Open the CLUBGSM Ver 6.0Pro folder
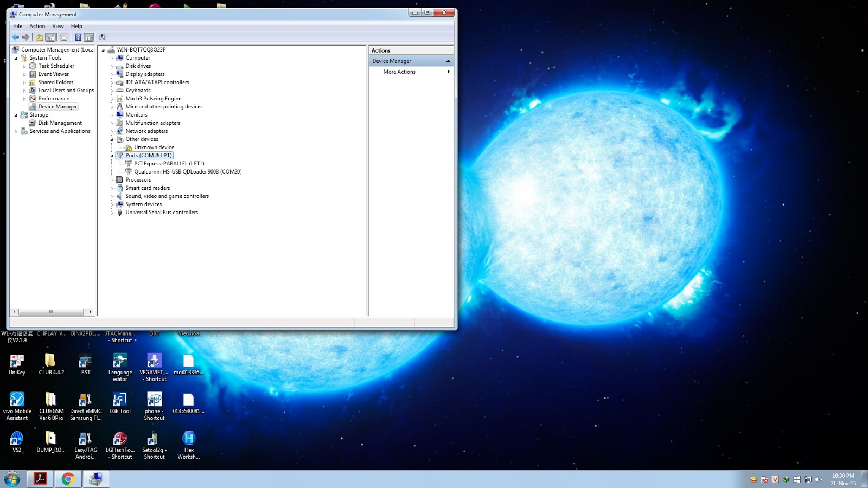 pos(51,406)
